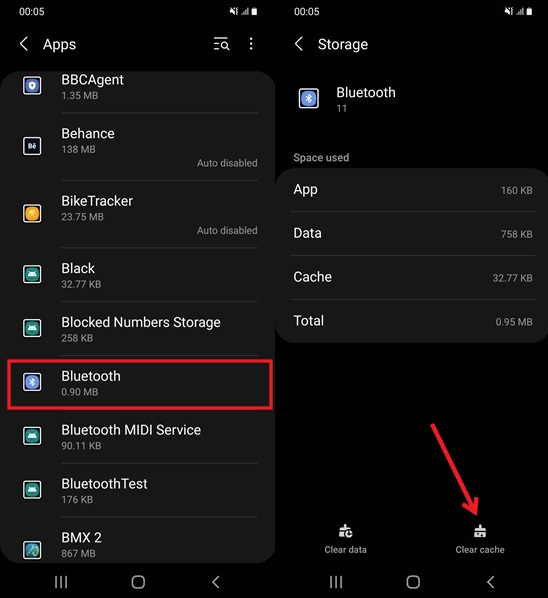Screen dimensions: 548x598
Task: Tap the Storage screen title
Action: coord(343,44)
